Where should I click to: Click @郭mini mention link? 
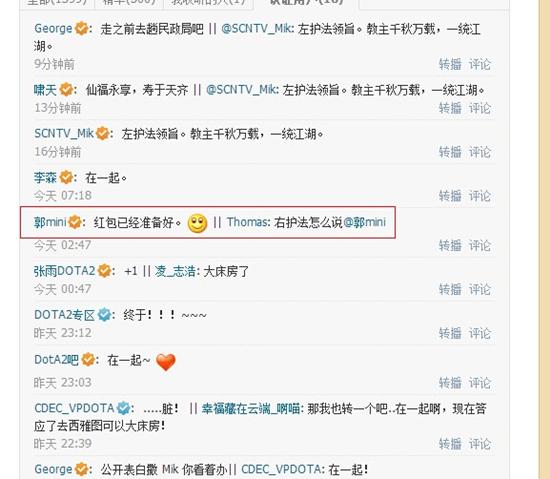(364, 222)
